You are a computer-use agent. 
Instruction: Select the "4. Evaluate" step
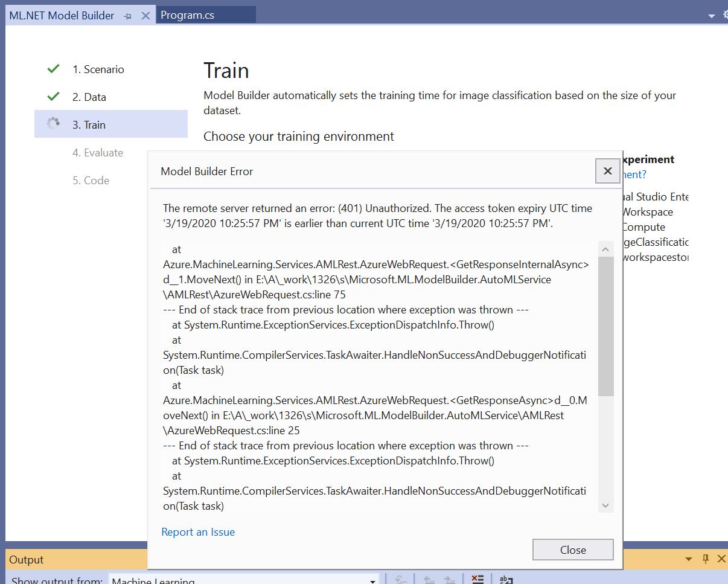pos(98,153)
